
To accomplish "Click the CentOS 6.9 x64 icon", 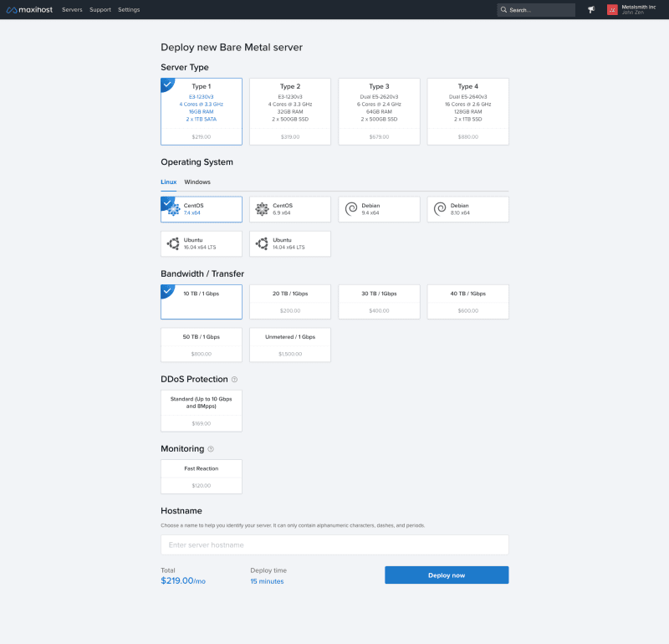I will (263, 208).
